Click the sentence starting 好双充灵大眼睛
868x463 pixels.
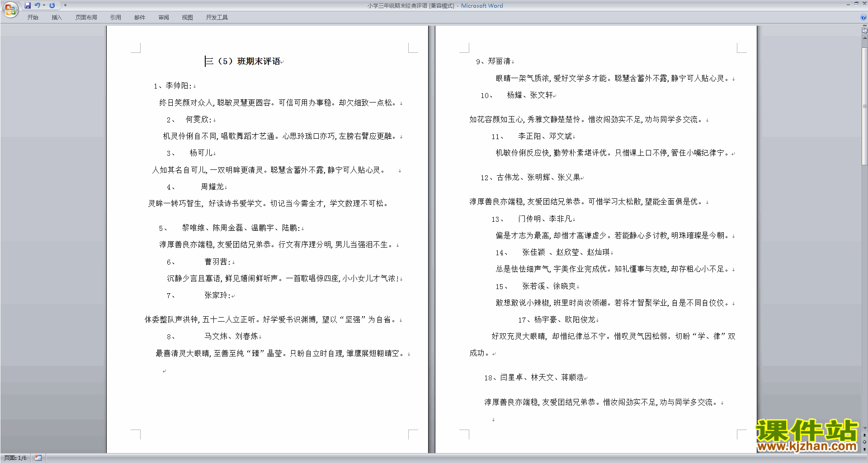coord(602,345)
